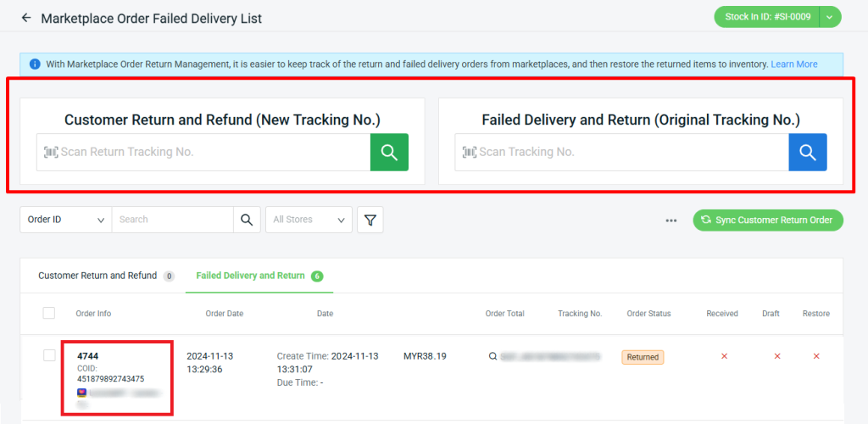This screenshot has height=424, width=868.
Task: Click the back arrow beside page title
Action: tap(26, 18)
